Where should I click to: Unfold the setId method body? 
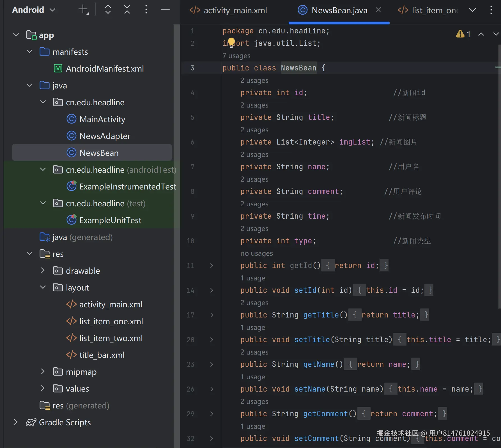212,290
